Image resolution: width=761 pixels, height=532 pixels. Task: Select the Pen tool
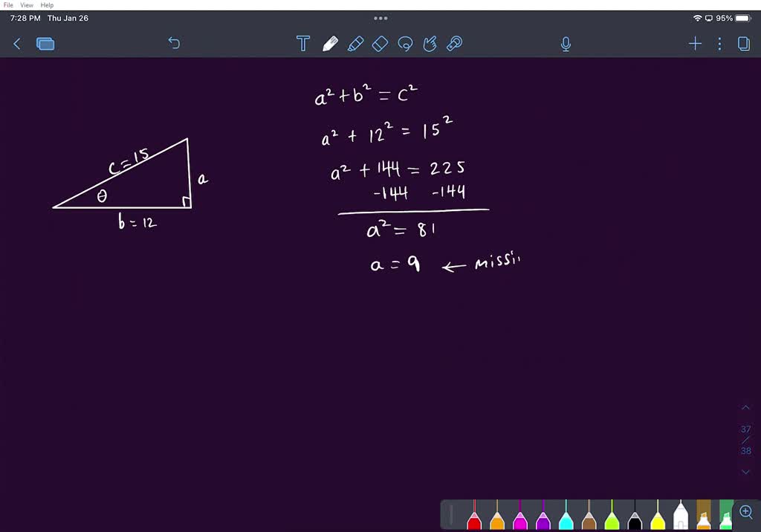330,43
